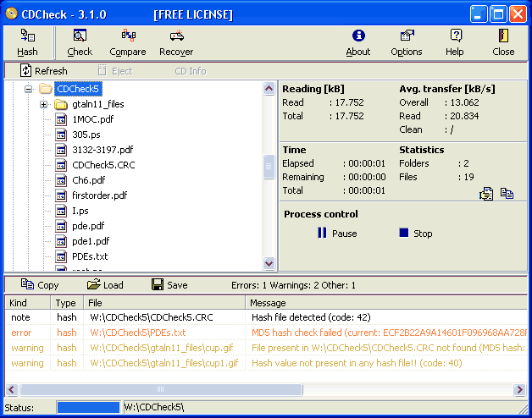
Task: Launch the Recover tool
Action: (x=176, y=42)
